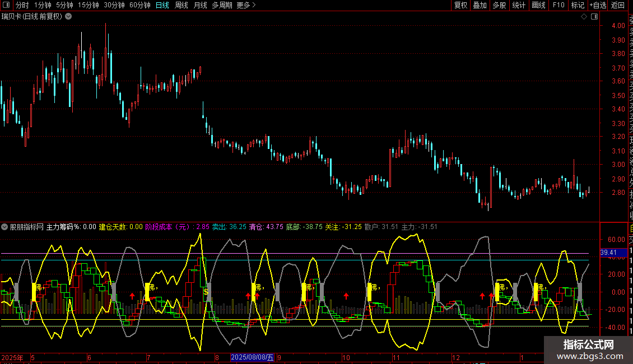The width and height of the screenshot is (633, 364).
Task: Expand the 更多 periods menu
Action: [x=246, y=5]
